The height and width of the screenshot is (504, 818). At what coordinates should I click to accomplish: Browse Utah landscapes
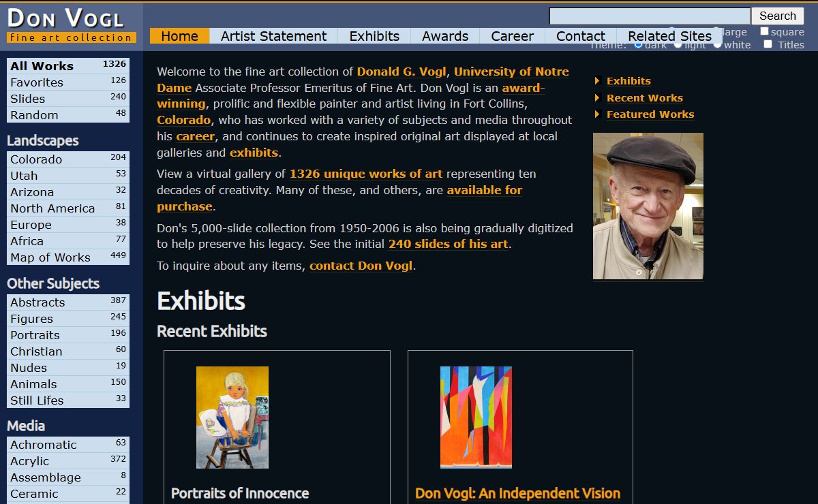point(68,176)
